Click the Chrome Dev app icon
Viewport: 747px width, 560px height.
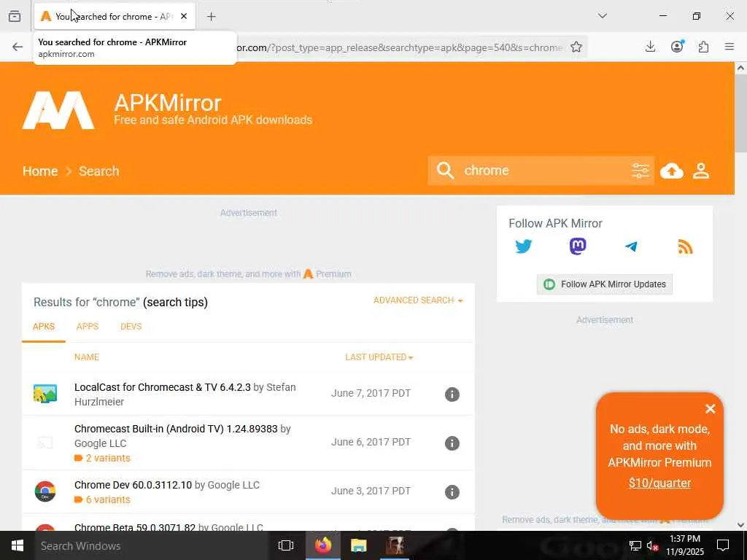pos(45,491)
